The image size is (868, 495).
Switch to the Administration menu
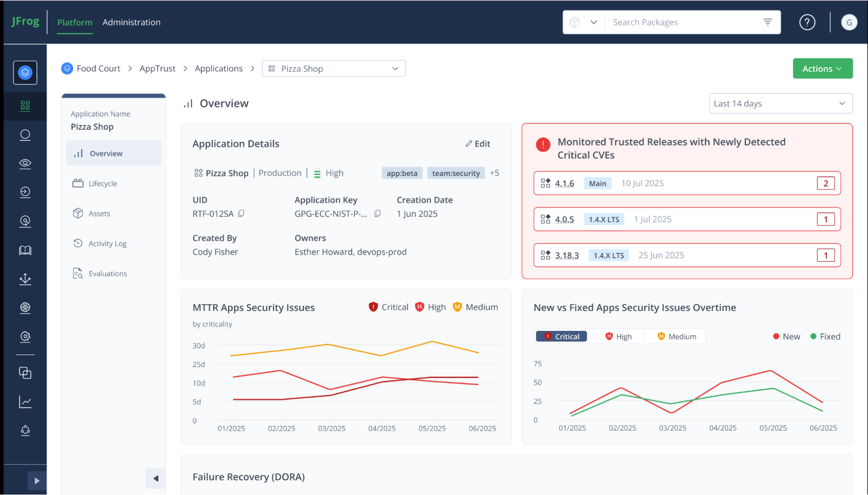(x=131, y=22)
